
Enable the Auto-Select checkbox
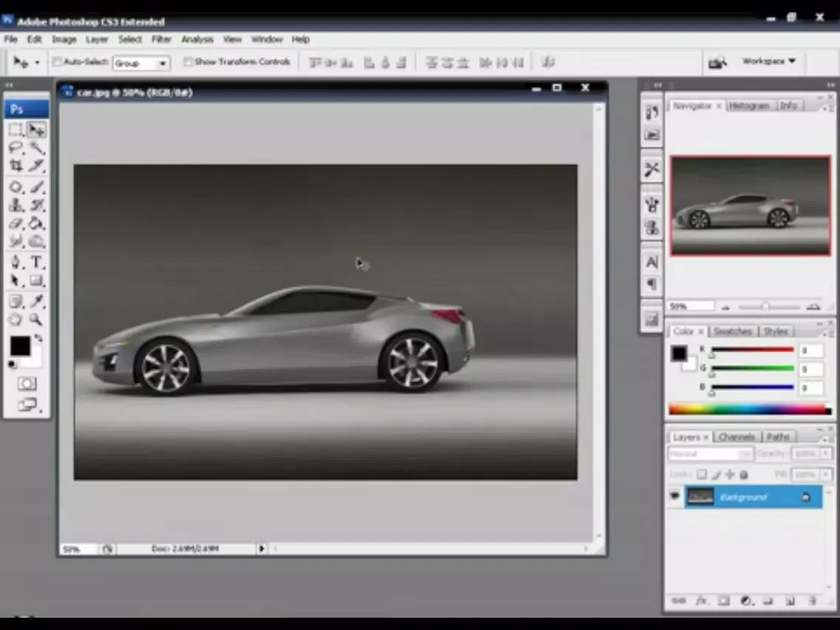point(57,61)
